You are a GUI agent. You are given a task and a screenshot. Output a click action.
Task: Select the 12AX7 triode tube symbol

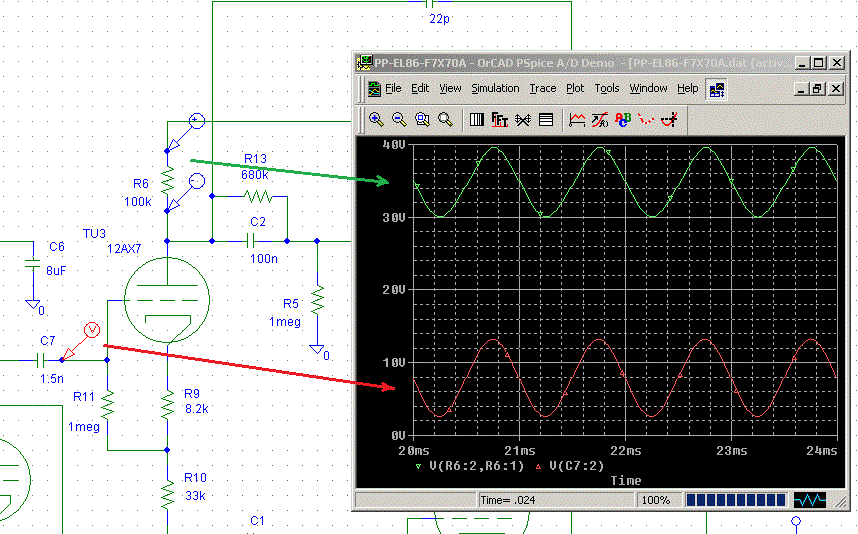pyautogui.click(x=167, y=300)
